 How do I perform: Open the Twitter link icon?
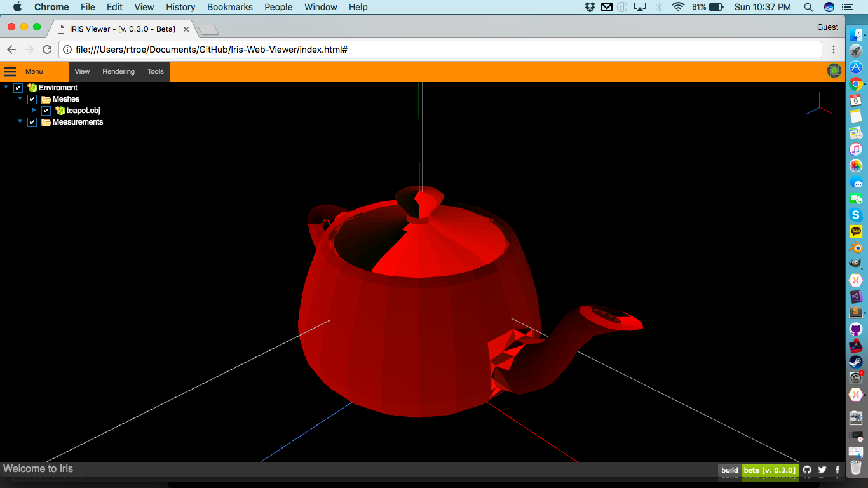[x=822, y=470]
